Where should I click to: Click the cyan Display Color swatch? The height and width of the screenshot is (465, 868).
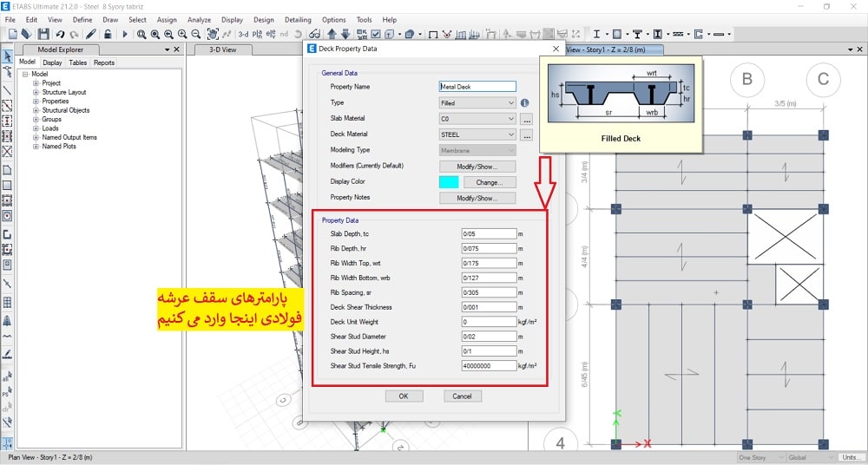click(x=449, y=182)
